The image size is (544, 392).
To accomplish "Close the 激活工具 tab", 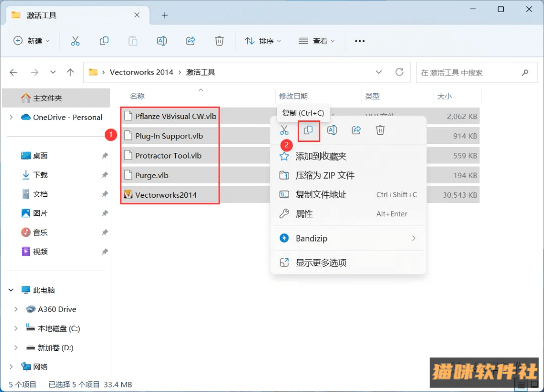I will 137,15.
